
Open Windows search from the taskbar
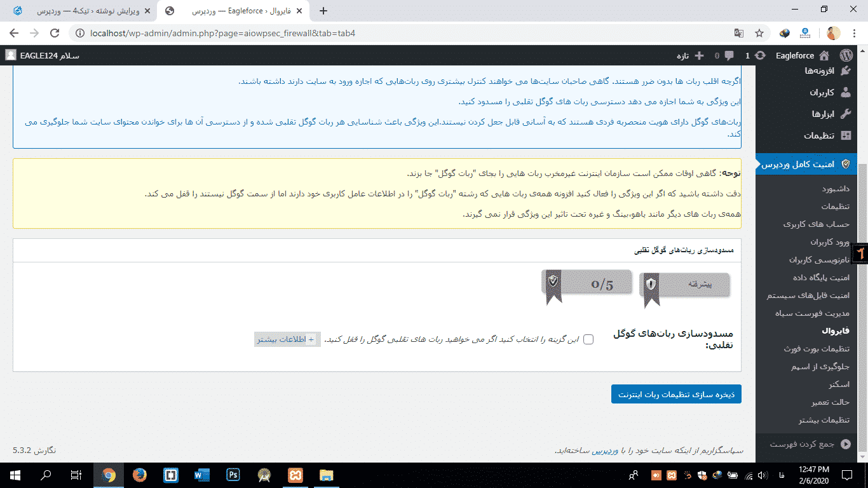[46, 475]
